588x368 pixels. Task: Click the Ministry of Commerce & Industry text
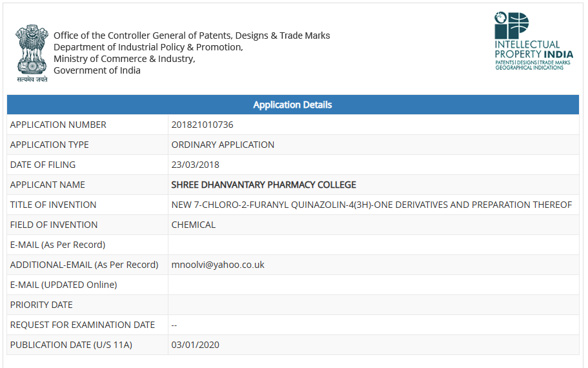124,59
